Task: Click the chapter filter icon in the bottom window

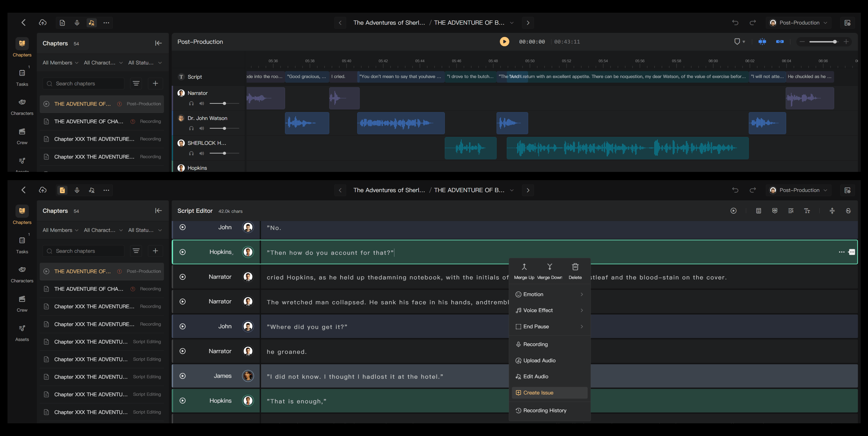Action: tap(136, 251)
